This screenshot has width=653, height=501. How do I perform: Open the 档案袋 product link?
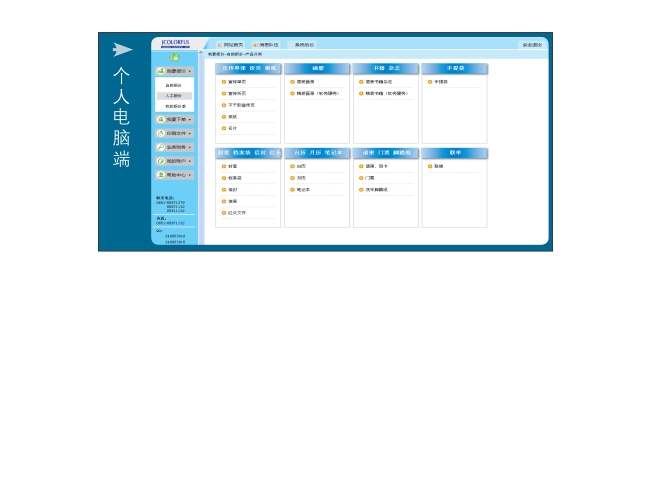[x=234, y=178]
